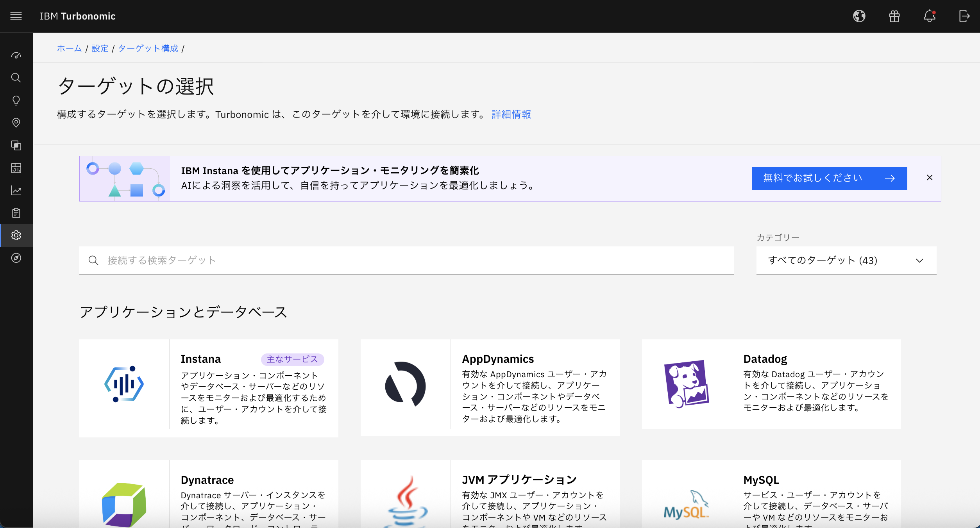Click the ターゲット構成 breadcrumb link
This screenshot has width=980, height=528.
[148, 48]
